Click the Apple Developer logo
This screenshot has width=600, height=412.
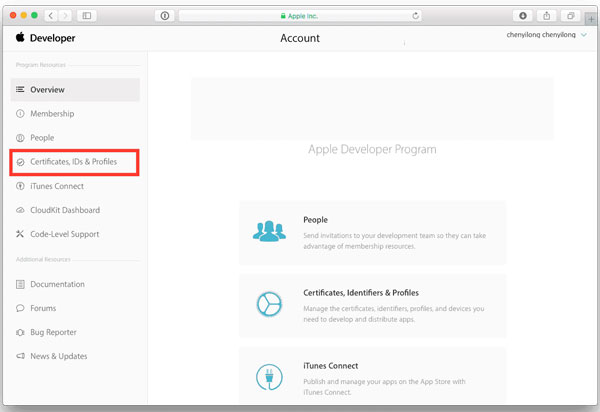(x=46, y=38)
